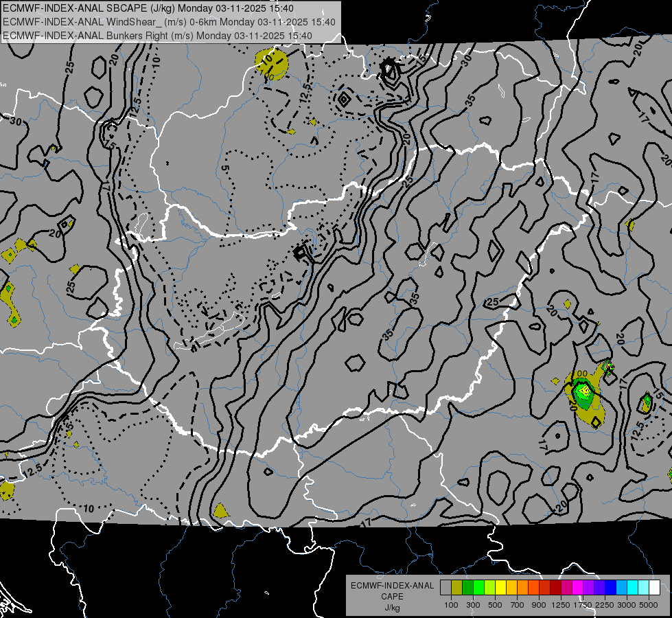Click the yellow swatch in CAPE legend

click(500, 588)
